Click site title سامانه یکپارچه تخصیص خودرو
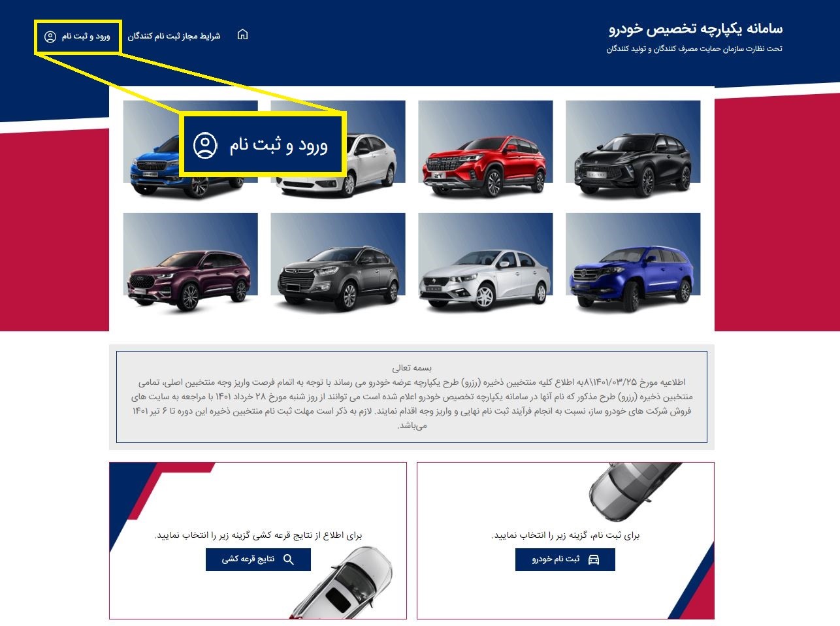This screenshot has height=626, width=840. (696, 28)
